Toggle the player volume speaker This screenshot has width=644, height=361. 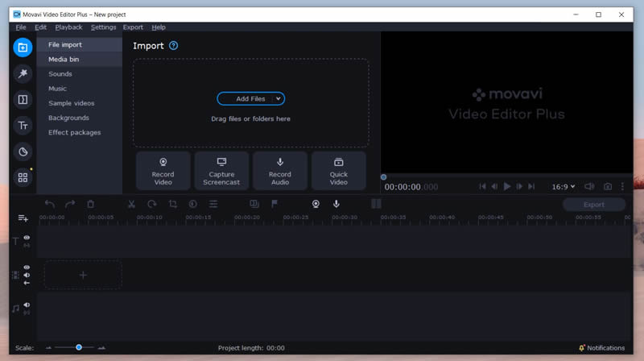point(589,187)
